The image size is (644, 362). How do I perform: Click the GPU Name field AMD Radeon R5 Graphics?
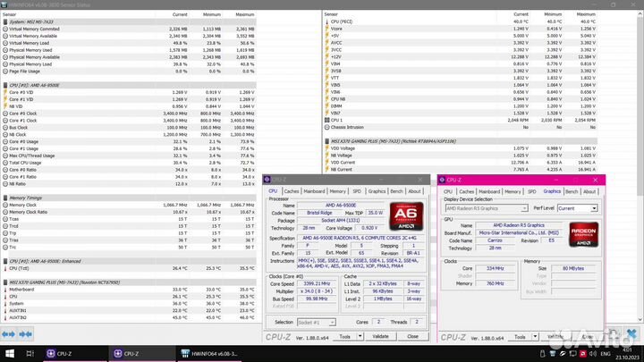519,225
